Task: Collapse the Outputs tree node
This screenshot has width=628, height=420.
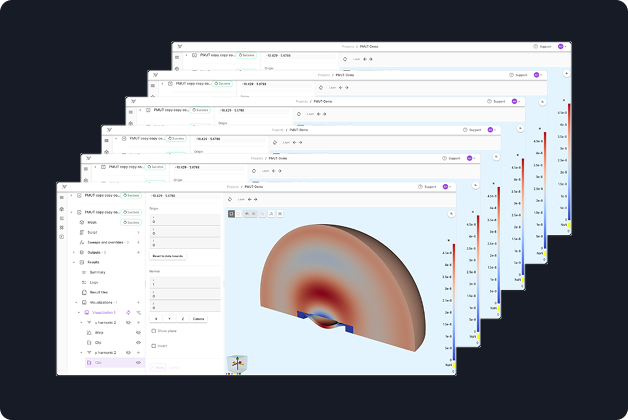Action: [x=74, y=252]
